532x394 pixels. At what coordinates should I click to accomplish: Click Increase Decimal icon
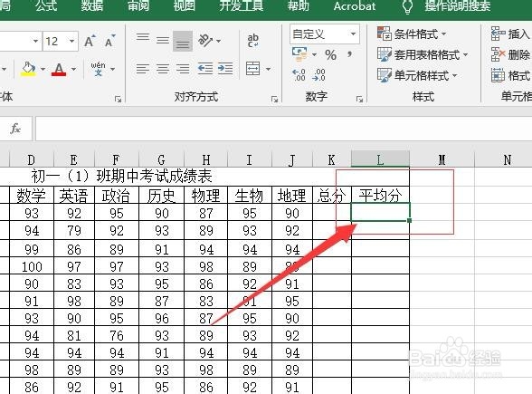coord(299,74)
